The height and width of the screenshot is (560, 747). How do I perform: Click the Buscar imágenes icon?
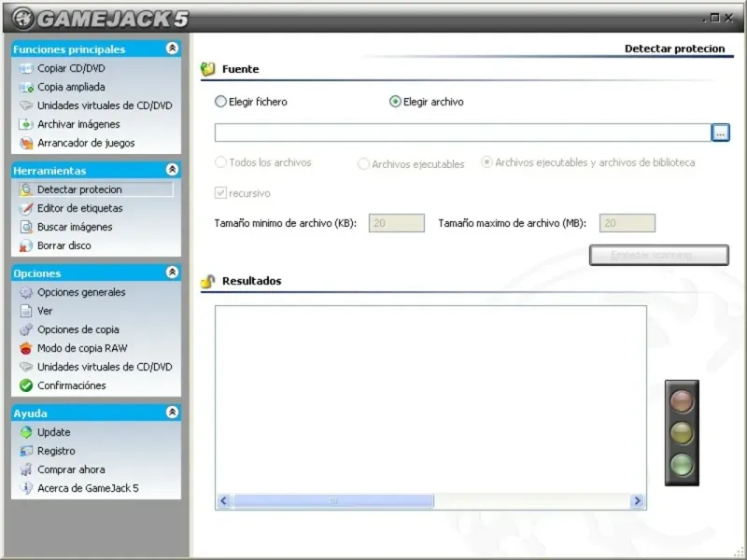26,227
